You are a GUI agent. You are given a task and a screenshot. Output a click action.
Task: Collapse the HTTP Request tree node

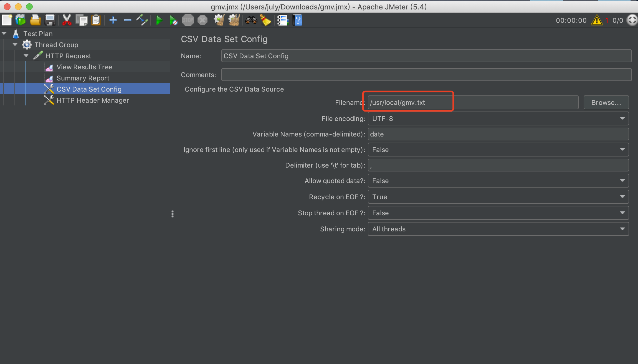26,56
